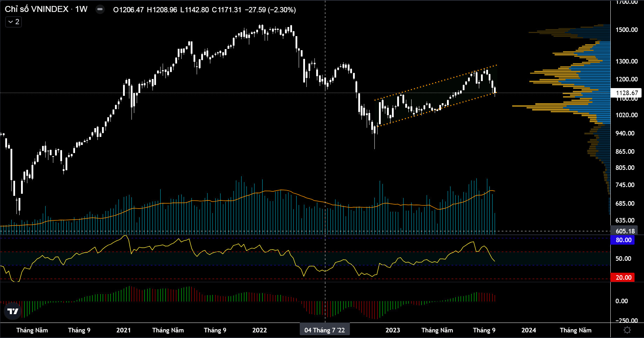The height and width of the screenshot is (338, 644).
Task: Click the 1200.00 price scale label
Action: click(626, 79)
